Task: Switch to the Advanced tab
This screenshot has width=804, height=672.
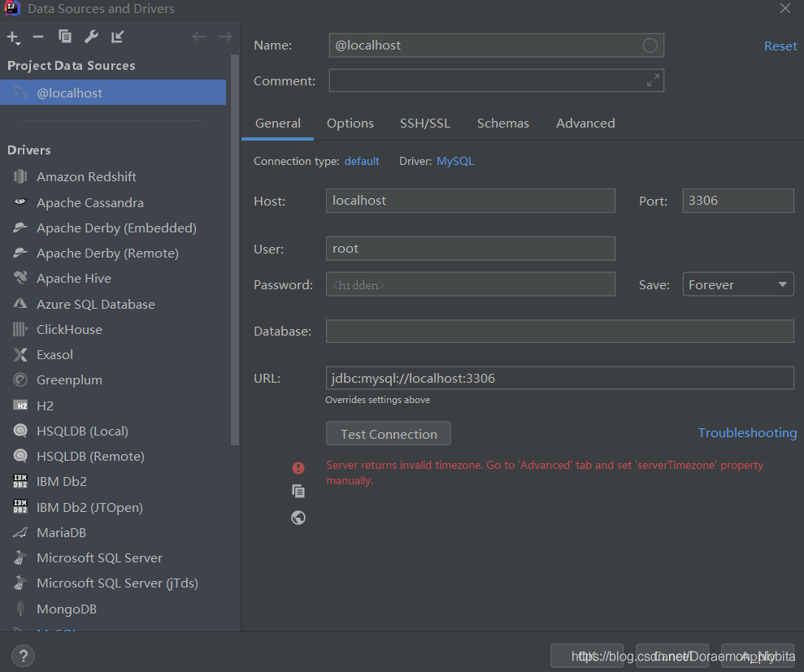Action: click(585, 124)
